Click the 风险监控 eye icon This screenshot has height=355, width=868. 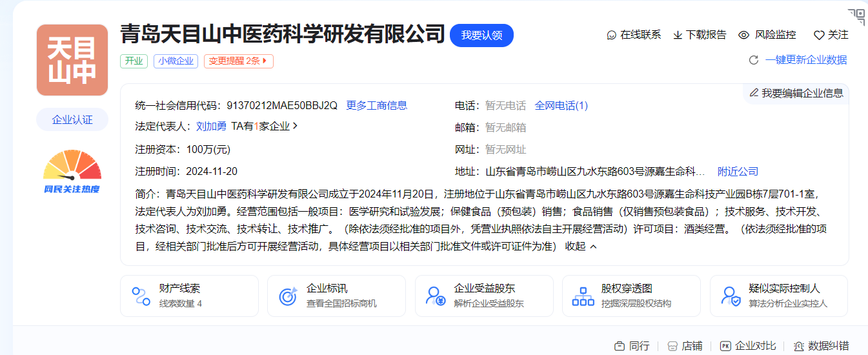[743, 35]
